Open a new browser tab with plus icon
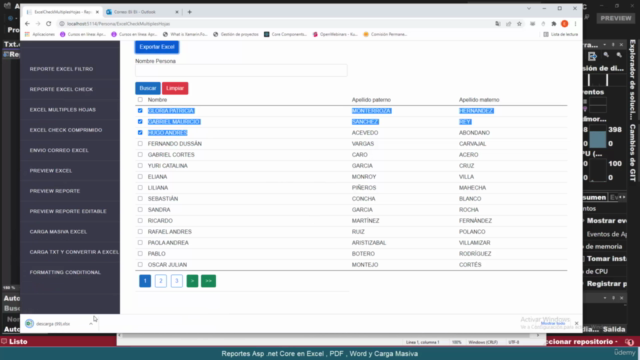 [189, 12]
